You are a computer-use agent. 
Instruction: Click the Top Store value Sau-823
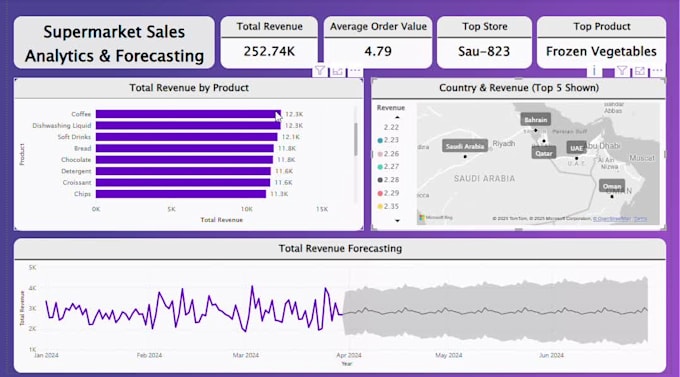(x=484, y=52)
